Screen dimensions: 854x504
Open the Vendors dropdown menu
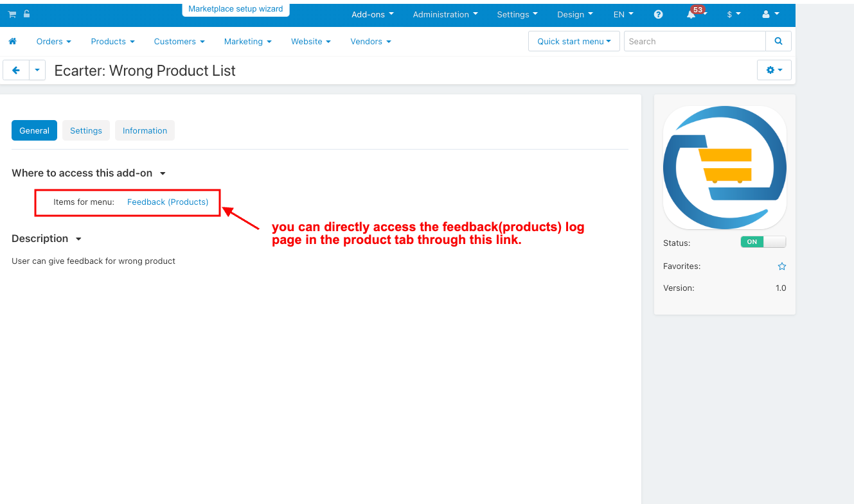tap(370, 41)
